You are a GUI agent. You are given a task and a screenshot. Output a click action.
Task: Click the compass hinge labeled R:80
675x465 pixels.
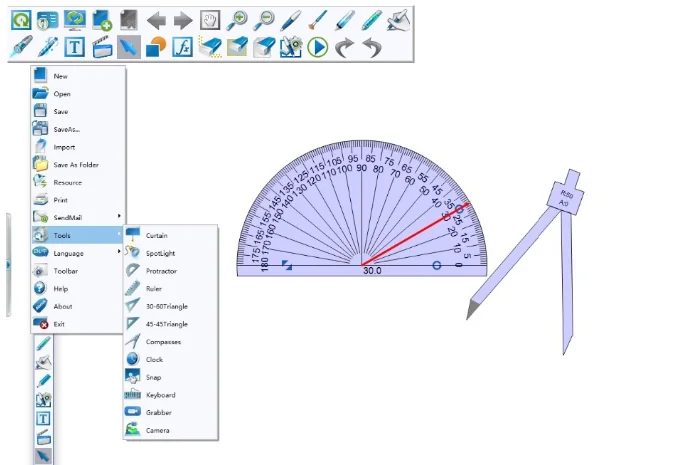tap(566, 197)
